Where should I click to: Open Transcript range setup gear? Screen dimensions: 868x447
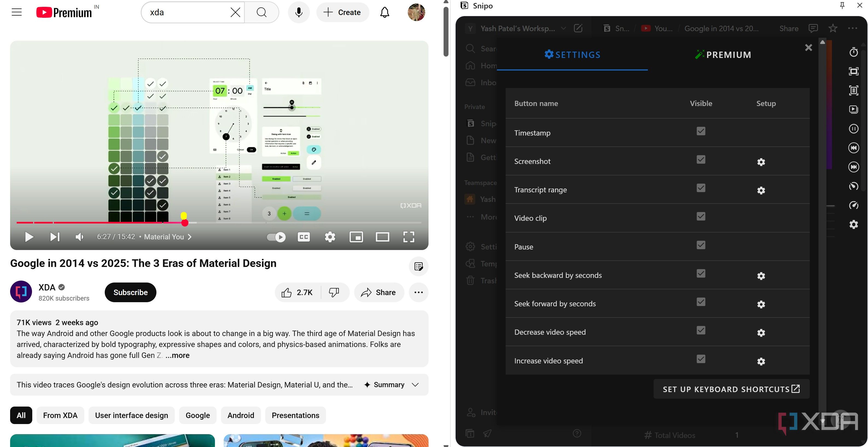tap(761, 190)
